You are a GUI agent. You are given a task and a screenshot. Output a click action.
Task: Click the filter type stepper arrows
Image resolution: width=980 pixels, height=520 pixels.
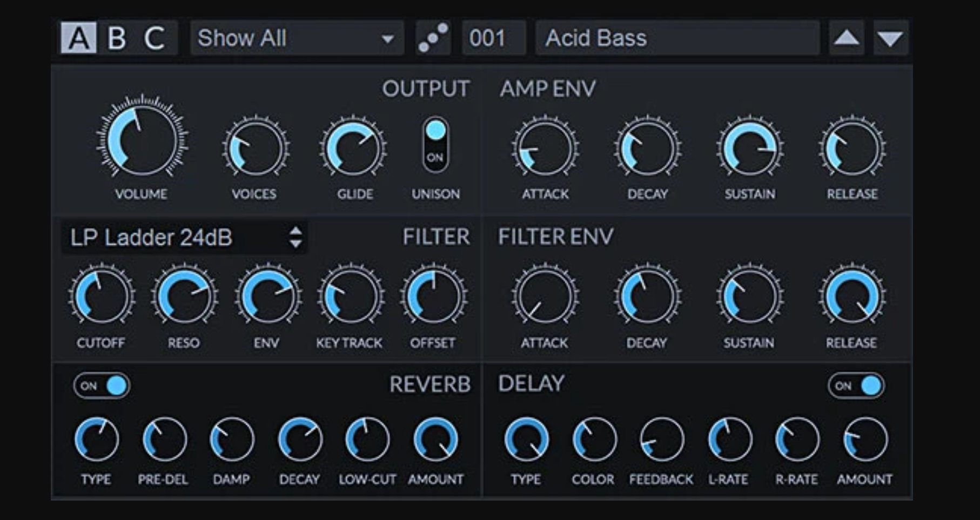pyautogui.click(x=295, y=237)
